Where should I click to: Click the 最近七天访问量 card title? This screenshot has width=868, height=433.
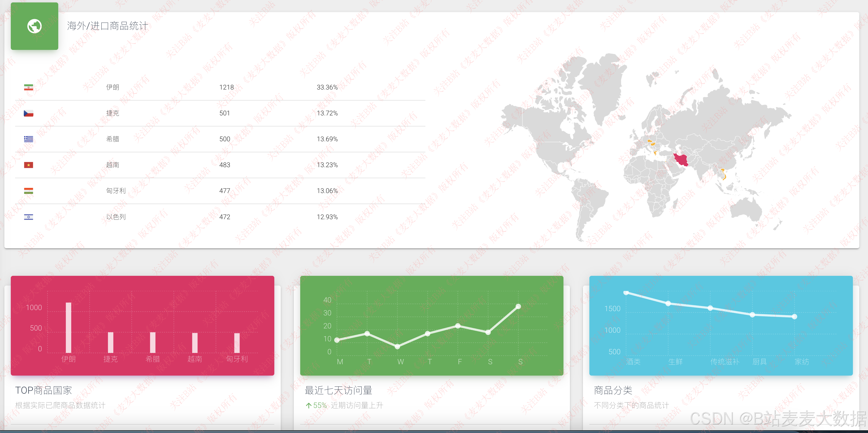(x=338, y=390)
